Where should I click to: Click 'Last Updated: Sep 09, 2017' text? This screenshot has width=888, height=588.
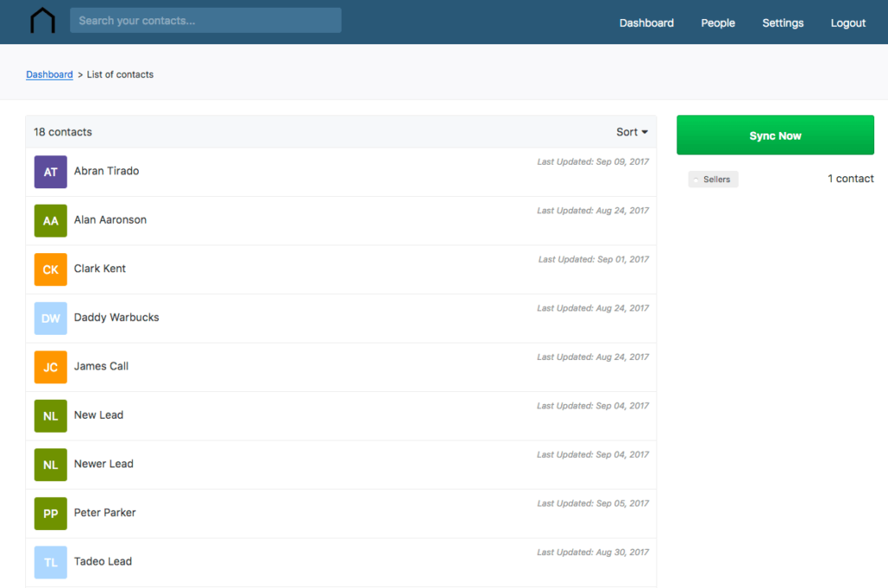coord(593,161)
